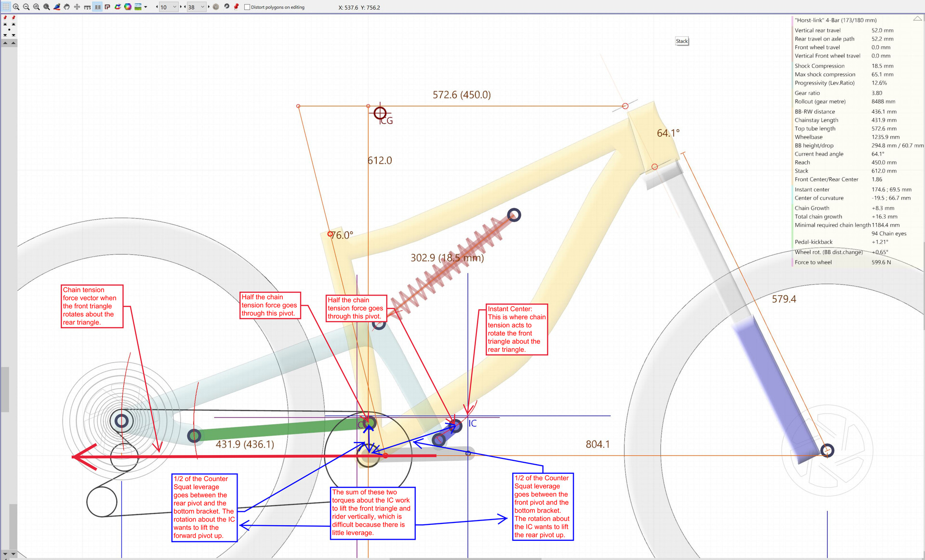Select the hand pan tool
The image size is (925, 560).
66,7
